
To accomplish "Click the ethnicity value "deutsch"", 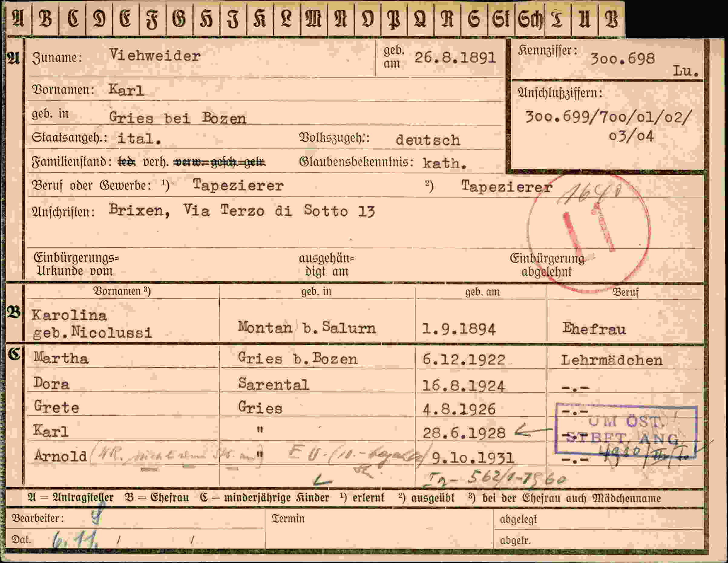I will [x=428, y=140].
